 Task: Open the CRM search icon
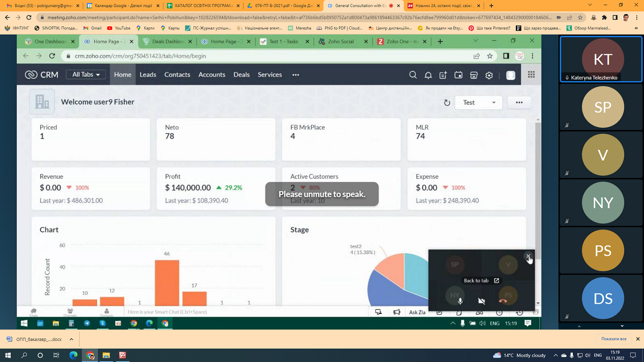pos(413,75)
